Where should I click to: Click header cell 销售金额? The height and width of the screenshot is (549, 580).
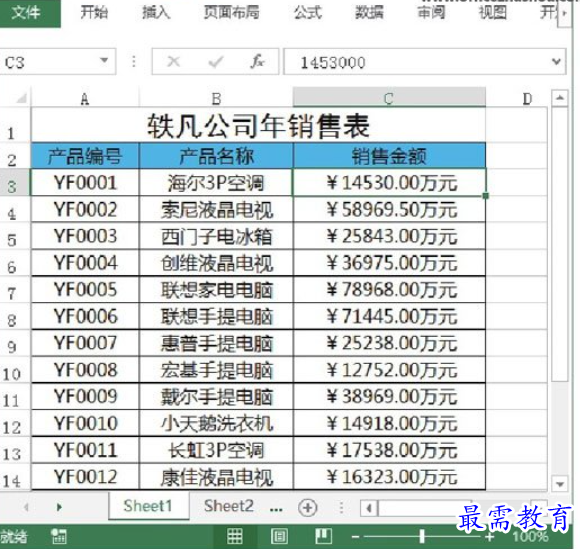click(x=389, y=156)
